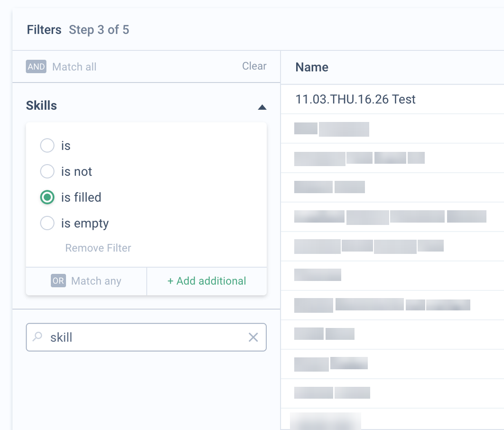Clear the skill search with X icon
Image resolution: width=504 pixels, height=430 pixels.
coord(253,337)
